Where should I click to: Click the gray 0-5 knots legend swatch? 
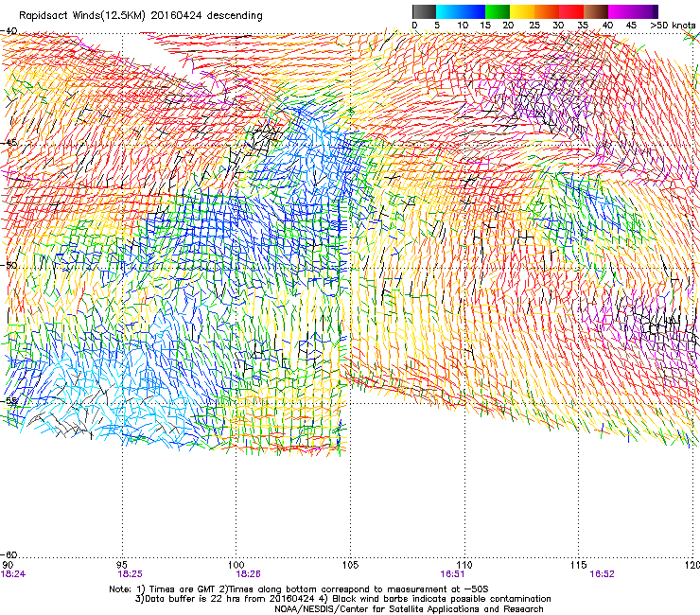(424, 11)
